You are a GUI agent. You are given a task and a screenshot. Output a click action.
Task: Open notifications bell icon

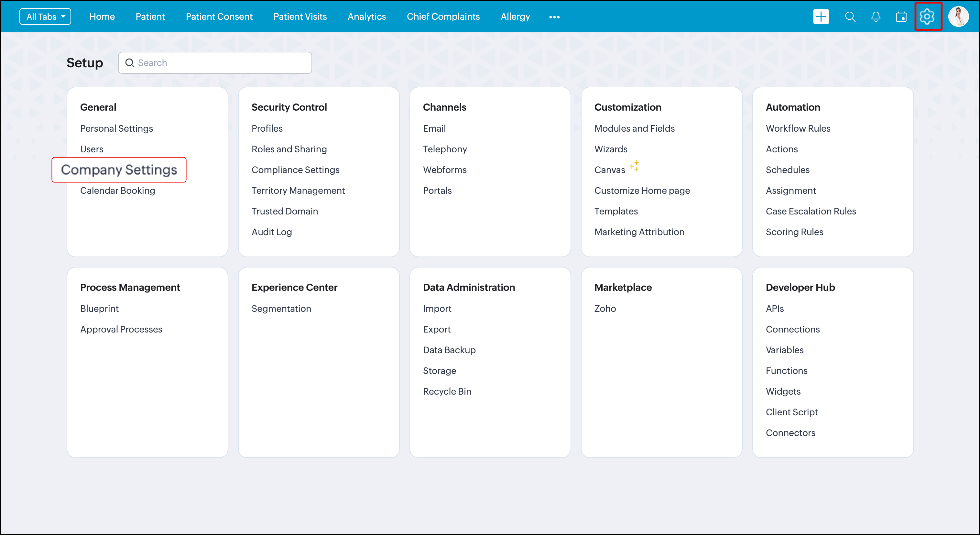coord(876,17)
